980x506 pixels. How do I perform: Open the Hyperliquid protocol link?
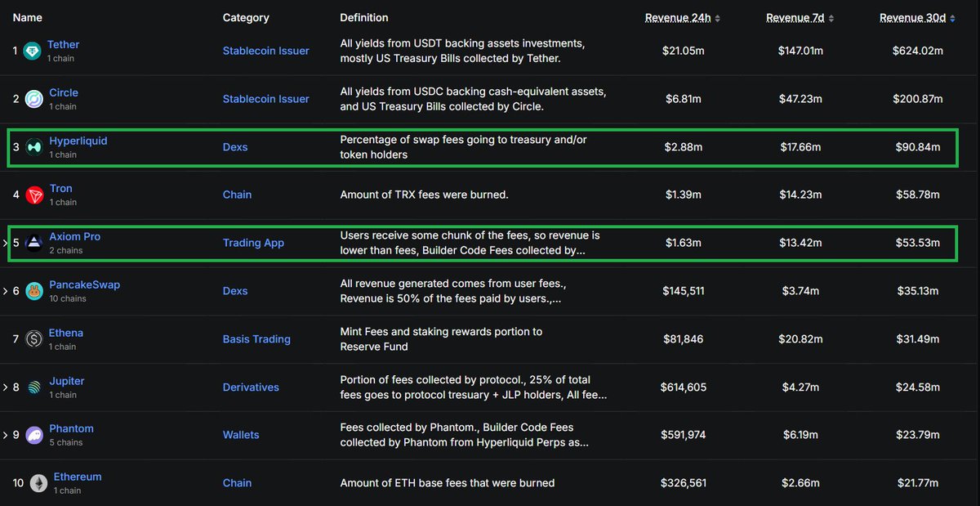tap(78, 141)
